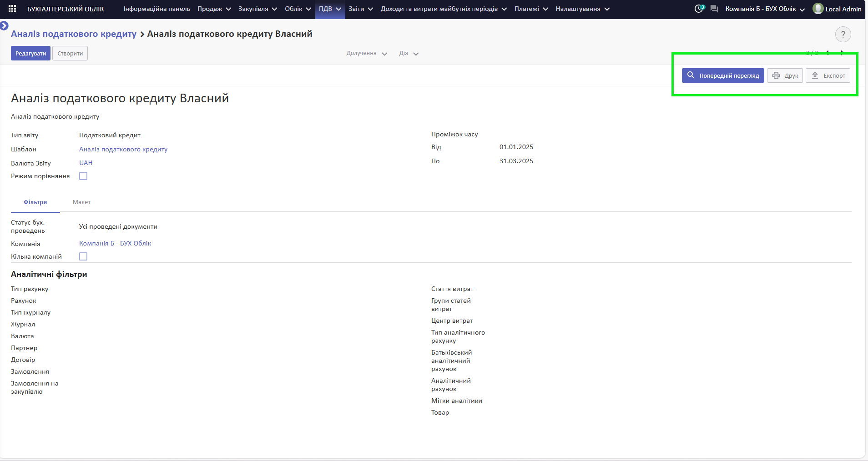The height and width of the screenshot is (461, 868).
Task: Click the Аналітичні фільтри heading
Action: click(x=49, y=274)
